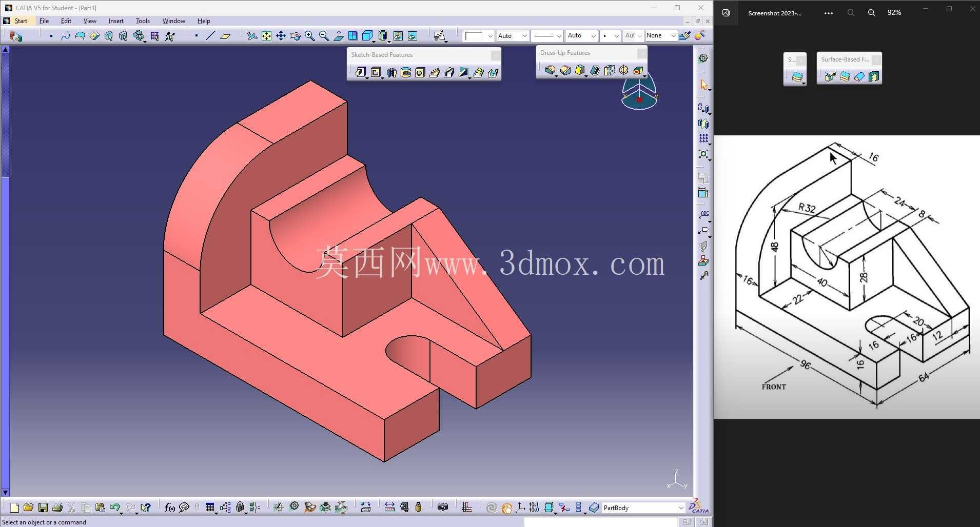The image size is (980, 527).
Task: Close the Dress-Up Features toolbar
Action: point(641,53)
